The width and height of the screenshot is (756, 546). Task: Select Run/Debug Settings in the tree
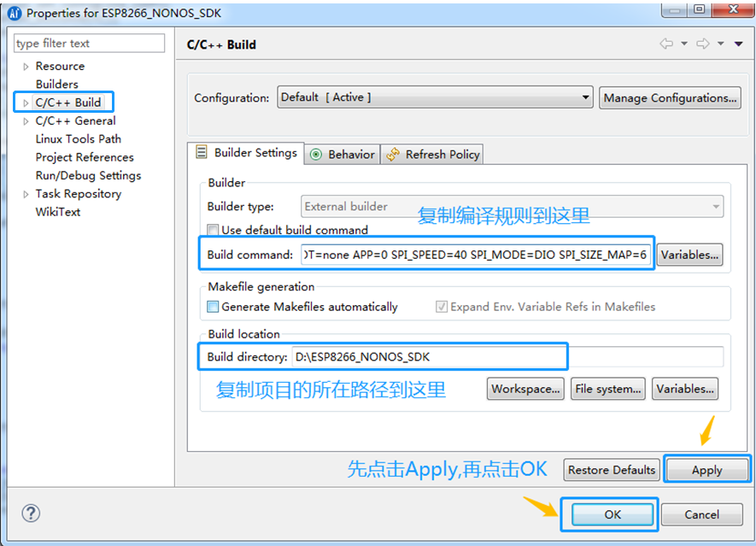pyautogui.click(x=88, y=175)
